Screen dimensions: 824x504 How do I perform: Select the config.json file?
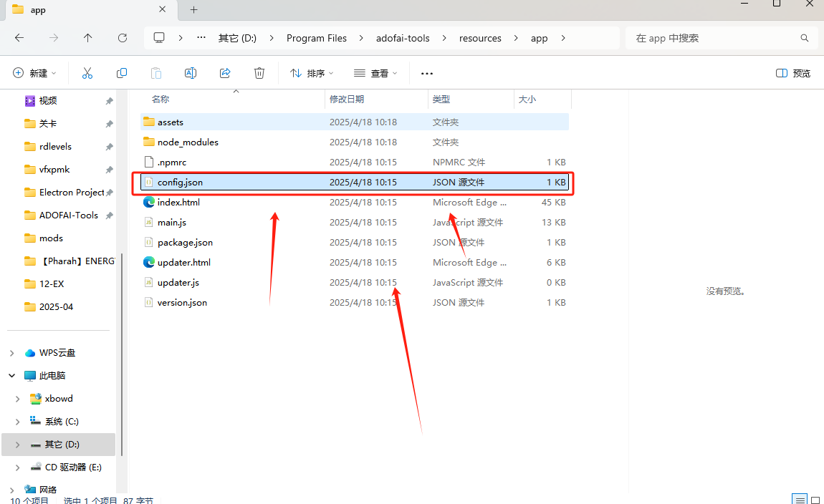click(x=355, y=182)
